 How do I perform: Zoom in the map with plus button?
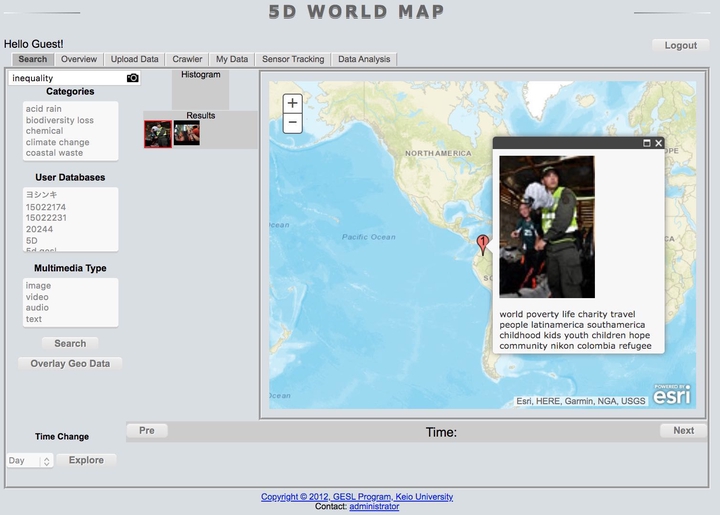point(292,103)
